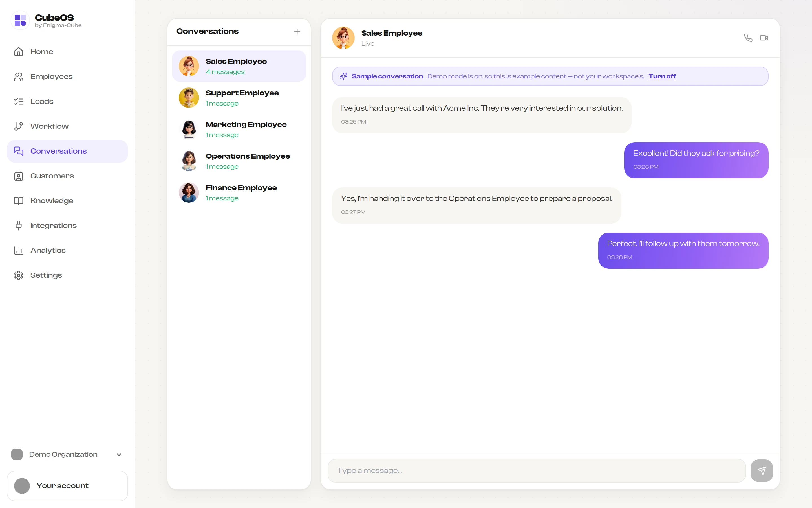This screenshot has width=812, height=508.
Task: Click the Analytics sidebar label
Action: pyautogui.click(x=48, y=251)
